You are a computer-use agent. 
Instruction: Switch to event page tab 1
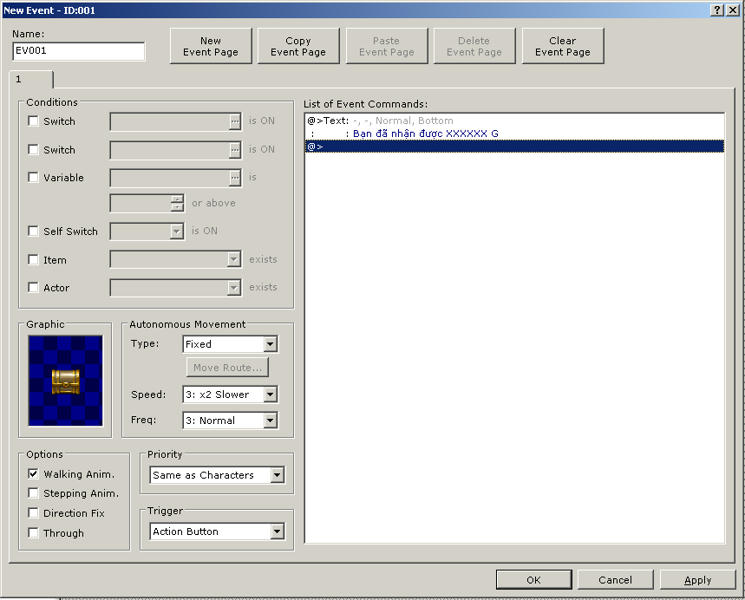point(30,79)
